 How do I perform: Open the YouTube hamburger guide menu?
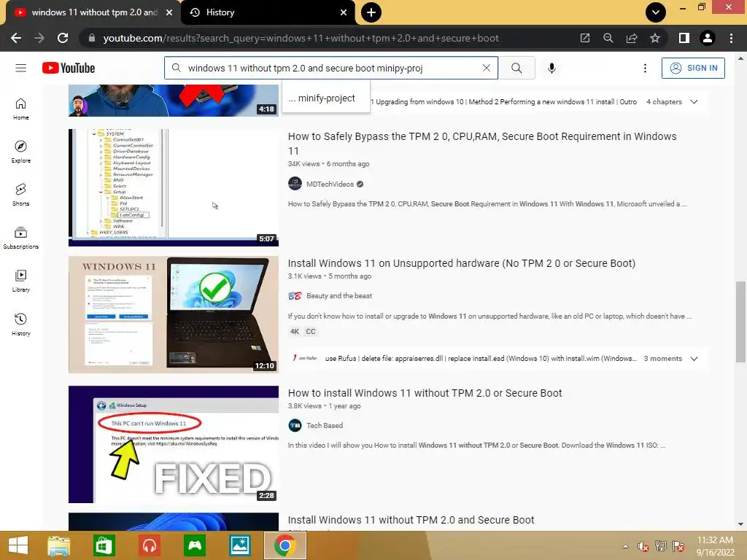(x=20, y=68)
